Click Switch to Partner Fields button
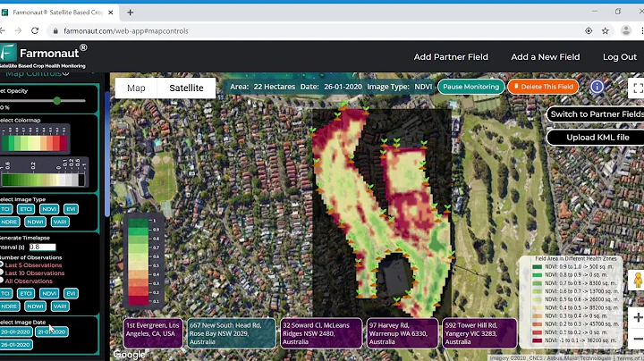Screen dimensions: 644x361 (596, 114)
